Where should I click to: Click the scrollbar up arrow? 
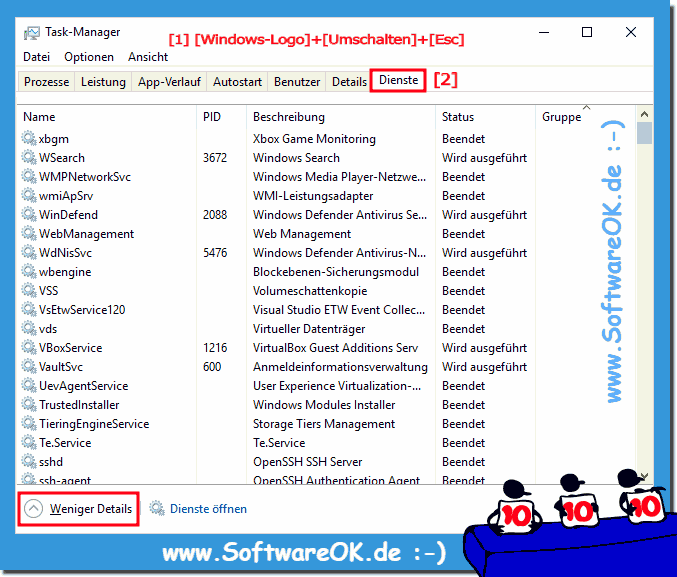pos(644,114)
